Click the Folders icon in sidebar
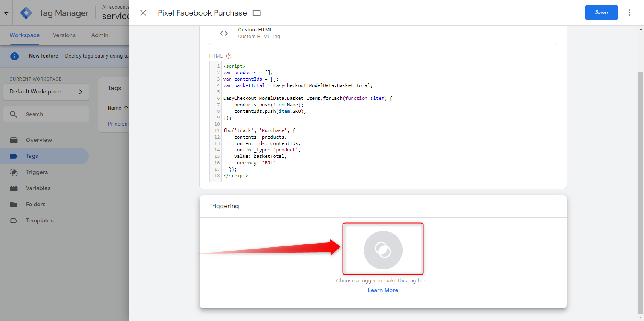Screen dimensions: 644x321 coord(14,205)
